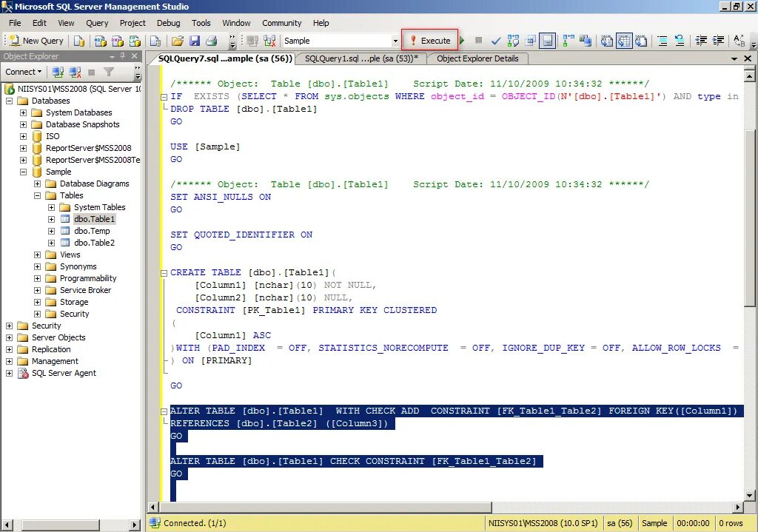Open the Community menu

(x=282, y=23)
